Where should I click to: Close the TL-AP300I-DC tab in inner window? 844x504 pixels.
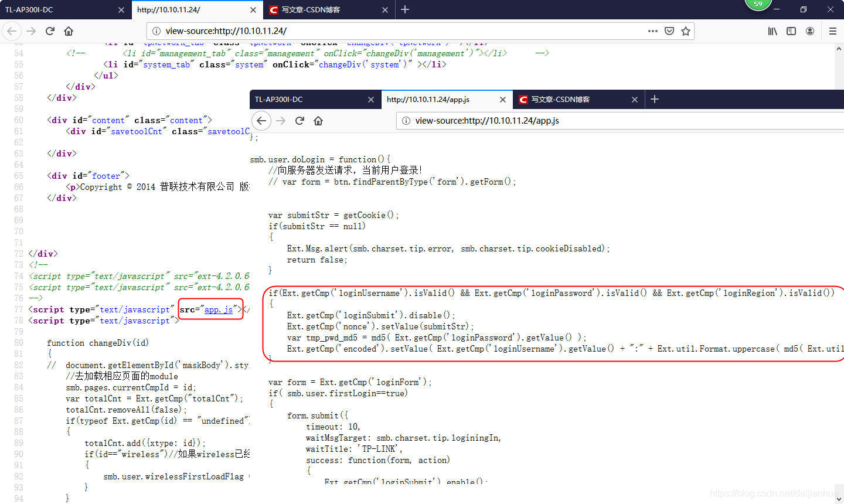point(371,100)
